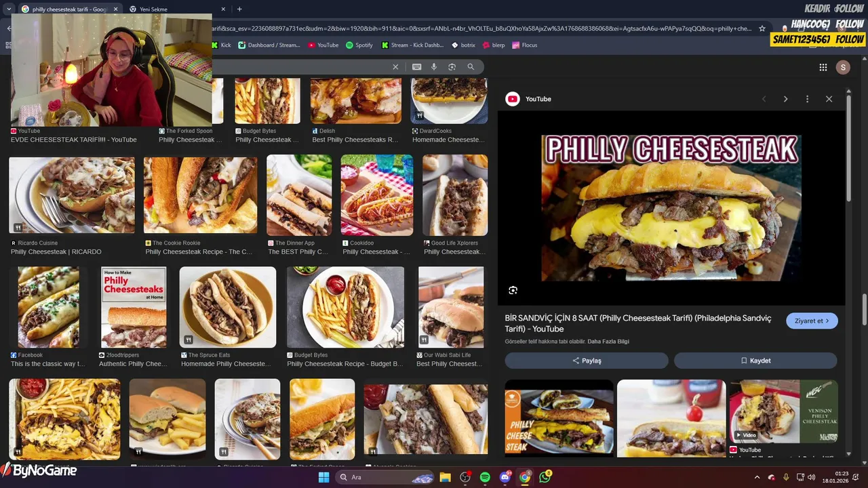This screenshot has width=868, height=488.
Task: Start voice search with the microphone icon
Action: (x=434, y=66)
